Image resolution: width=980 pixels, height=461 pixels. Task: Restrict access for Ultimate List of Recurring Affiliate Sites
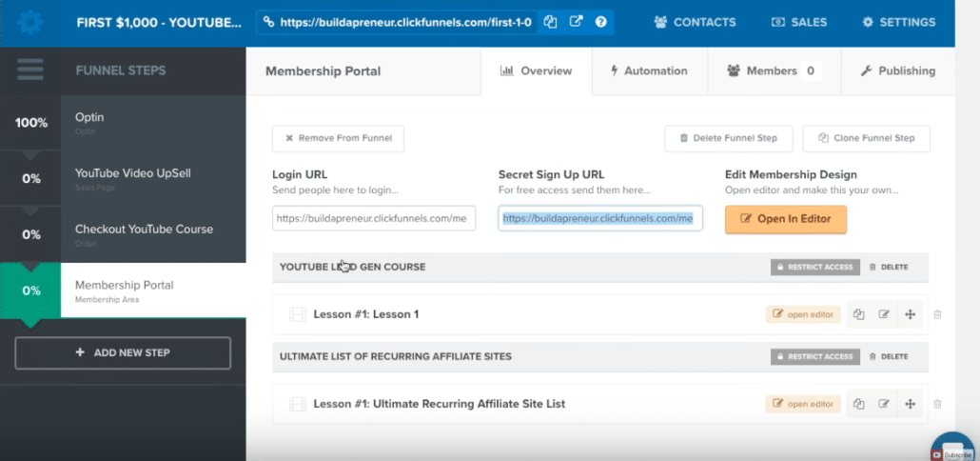tap(815, 356)
